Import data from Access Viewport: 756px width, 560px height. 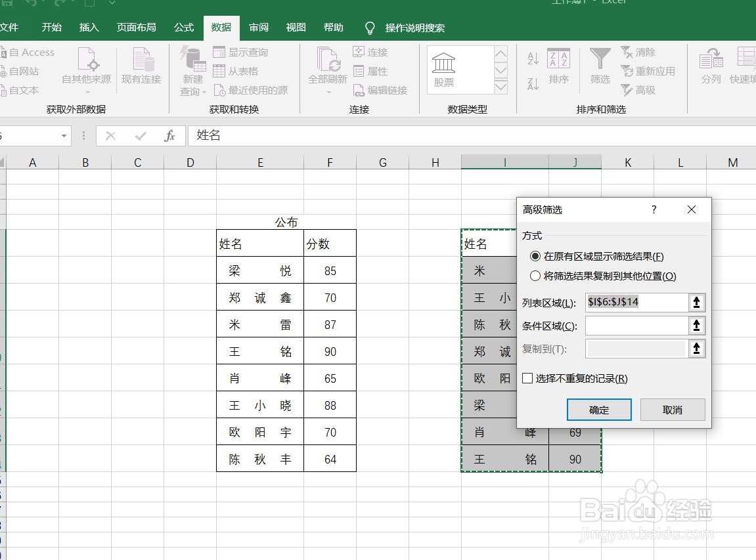tap(28, 53)
